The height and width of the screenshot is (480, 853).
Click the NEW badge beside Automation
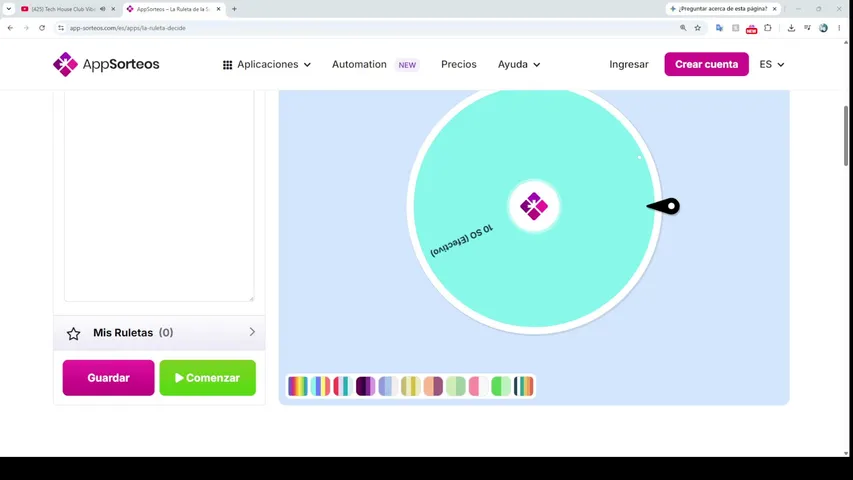click(407, 65)
